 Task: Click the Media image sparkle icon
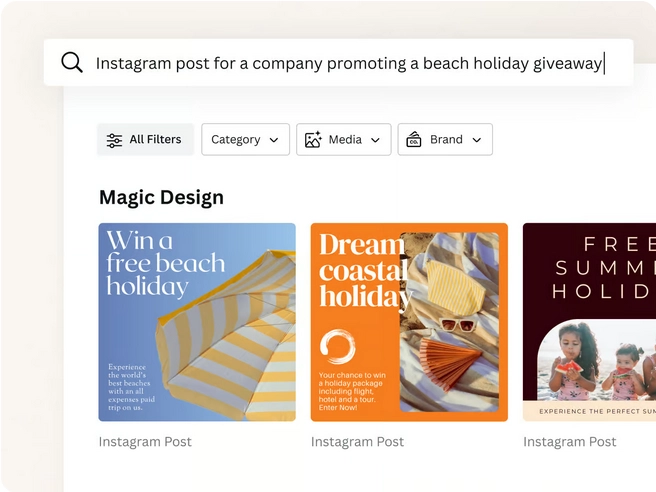click(313, 140)
